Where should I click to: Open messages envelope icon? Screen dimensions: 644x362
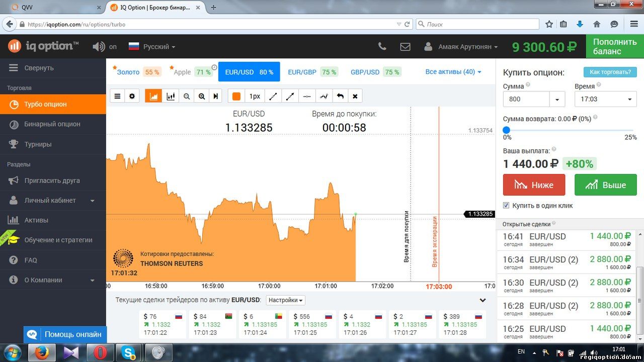point(405,47)
